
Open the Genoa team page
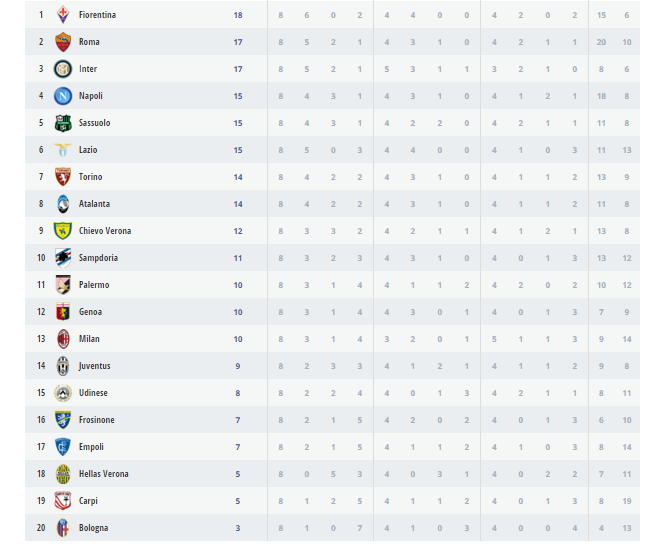pyautogui.click(x=90, y=312)
